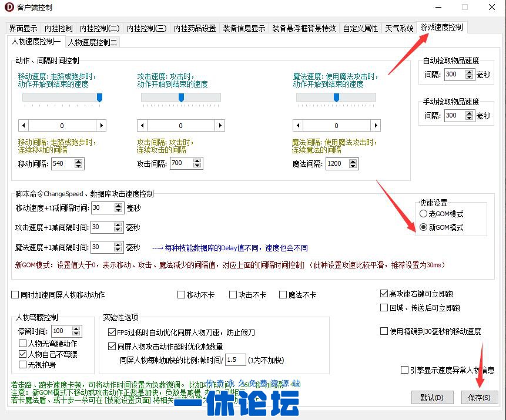
Task: Open 内挂药品设置 tab
Action: click(195, 28)
